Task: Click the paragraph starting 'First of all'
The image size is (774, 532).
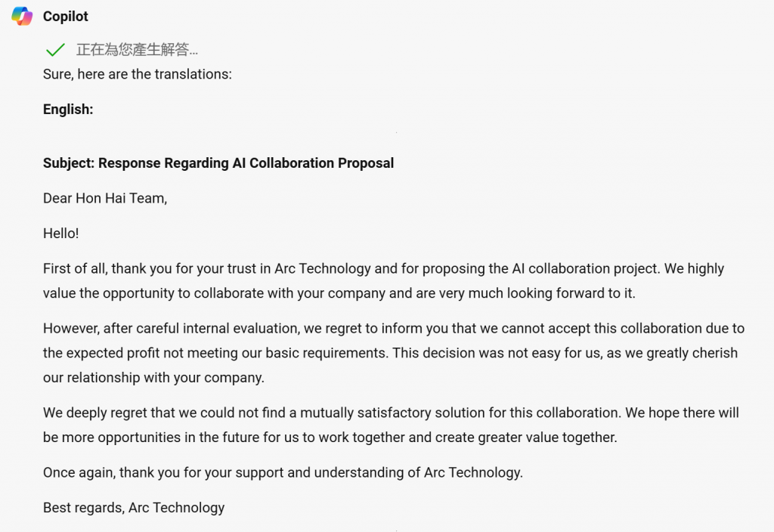Action: pos(383,281)
